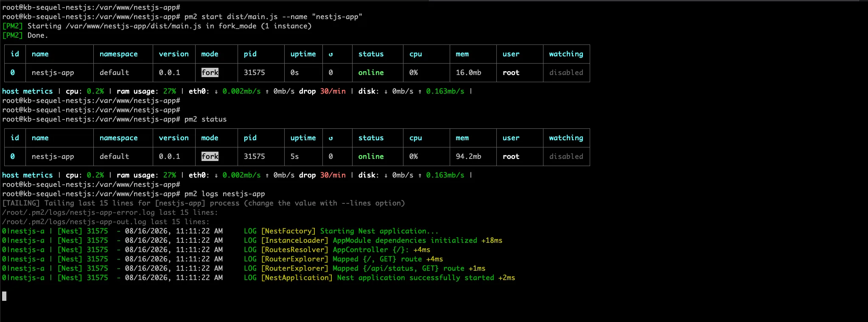Click the terminal cursor block below the logs
This screenshot has width=868, height=322.
tap(4, 296)
